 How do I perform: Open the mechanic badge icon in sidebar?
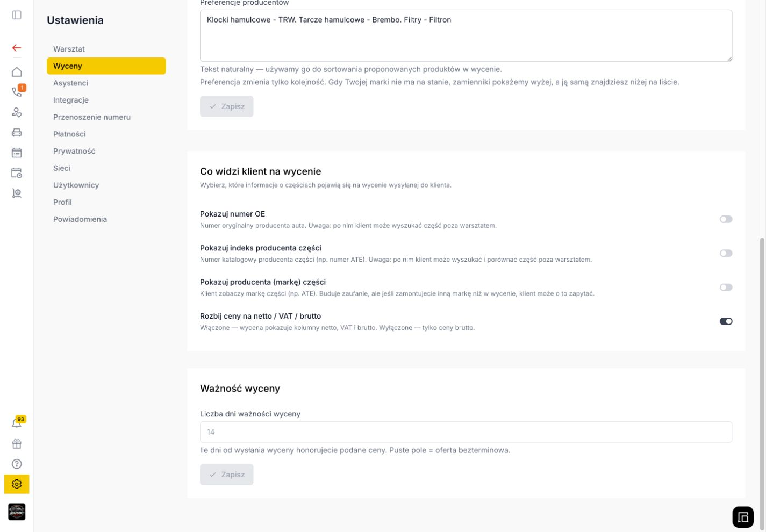point(17,193)
